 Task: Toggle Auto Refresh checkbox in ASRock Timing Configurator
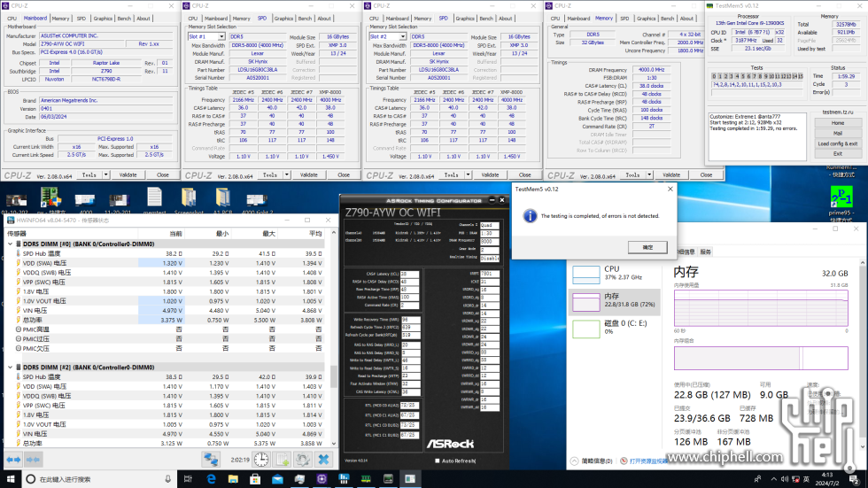tap(438, 461)
